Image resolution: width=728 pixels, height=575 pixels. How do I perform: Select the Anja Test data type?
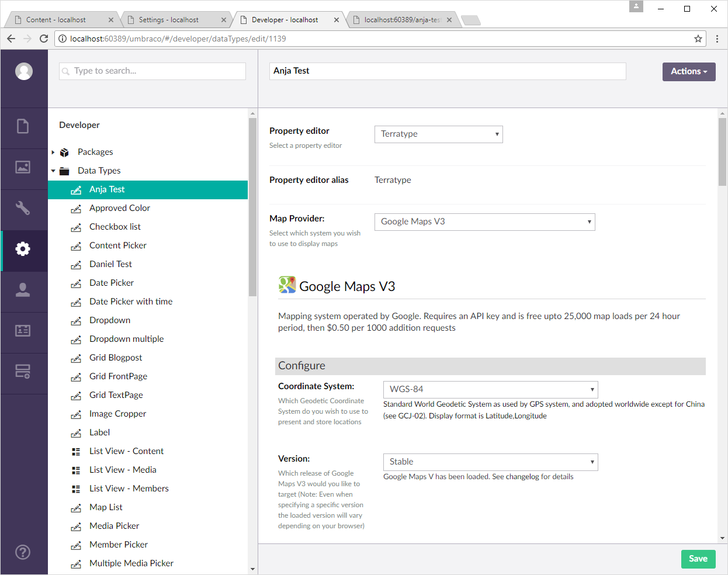point(148,190)
